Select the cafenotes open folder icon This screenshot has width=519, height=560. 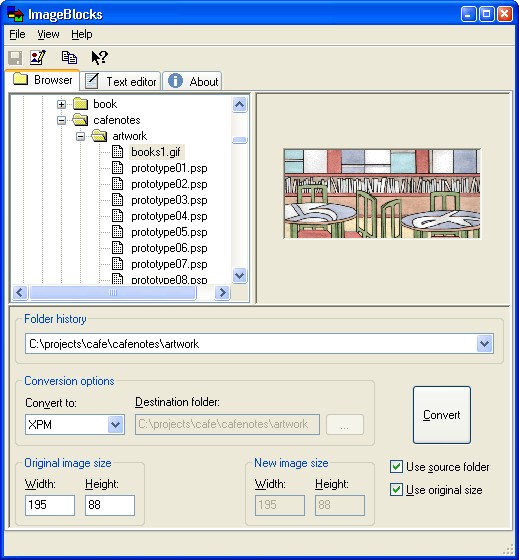(80, 120)
